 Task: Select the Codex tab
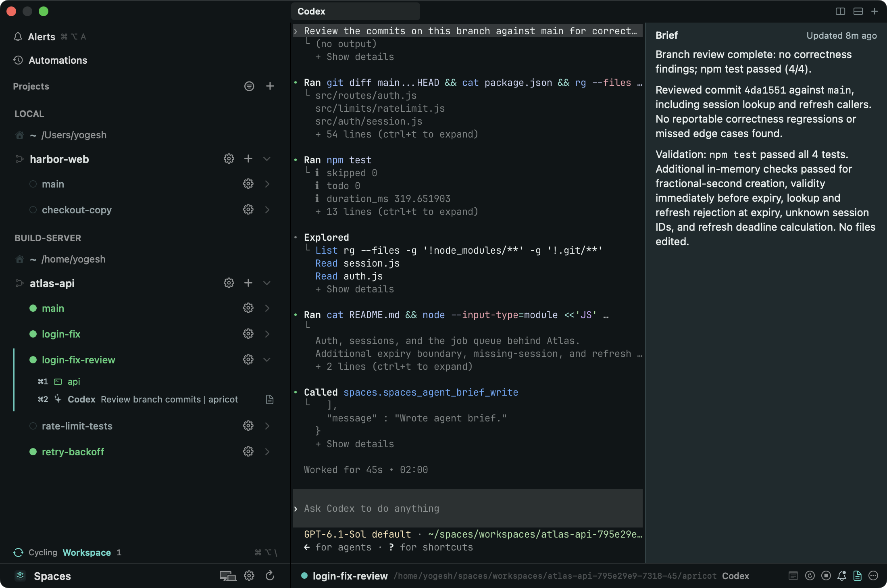coord(355,11)
